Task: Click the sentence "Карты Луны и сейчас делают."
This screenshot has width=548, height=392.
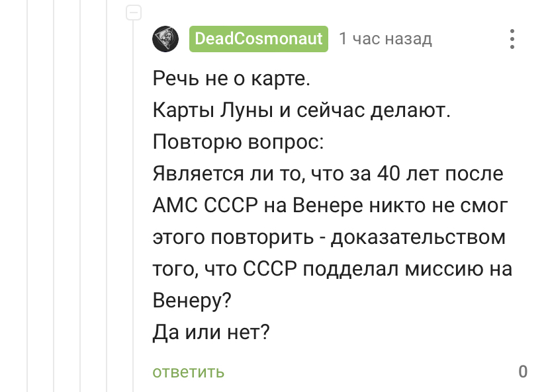Action: pyautogui.click(x=301, y=111)
